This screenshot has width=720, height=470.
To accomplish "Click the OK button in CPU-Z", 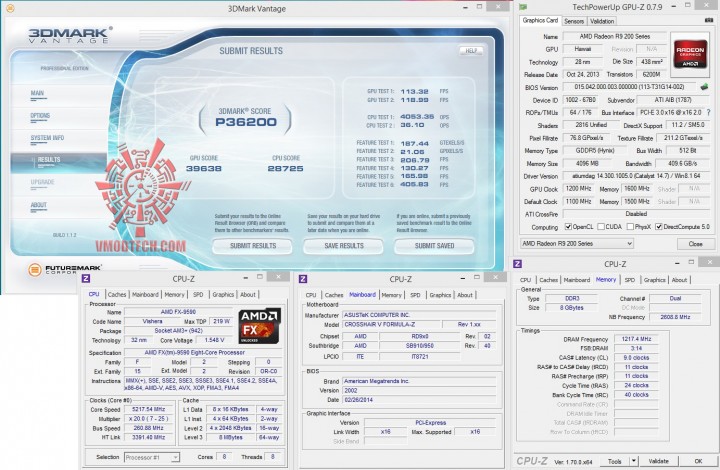I will pos(698,461).
